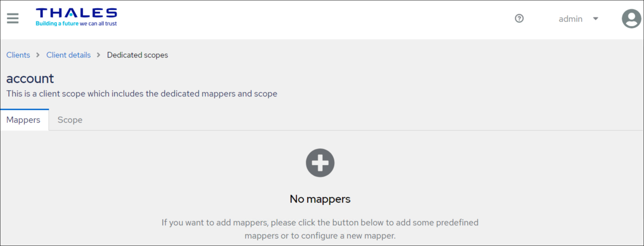Screen dimensions: 644x246
Task: Open help via question mark icon
Action: [x=519, y=19]
